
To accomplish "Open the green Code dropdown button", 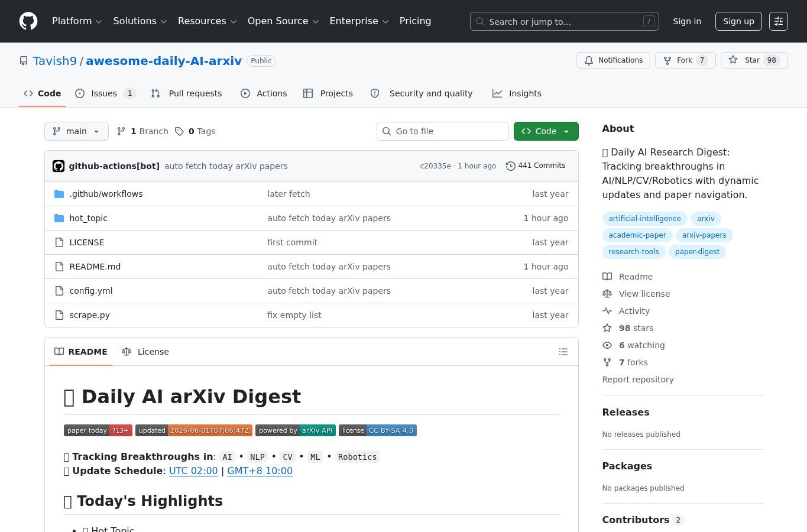I will pos(546,131).
